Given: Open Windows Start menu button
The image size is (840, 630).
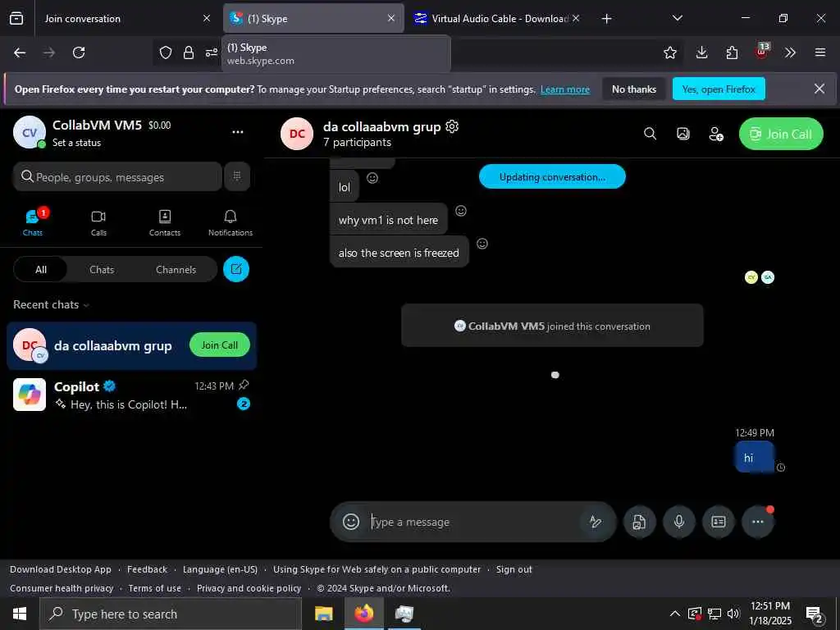Looking at the screenshot, I should [x=20, y=614].
